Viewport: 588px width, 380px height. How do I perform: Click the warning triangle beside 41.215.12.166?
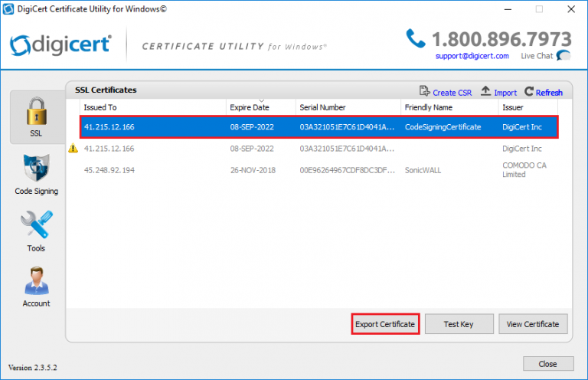tap(73, 148)
